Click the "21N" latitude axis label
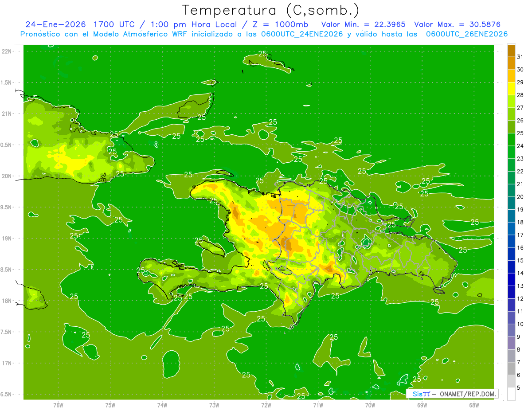This screenshot has width=532, height=411. pos(7,114)
